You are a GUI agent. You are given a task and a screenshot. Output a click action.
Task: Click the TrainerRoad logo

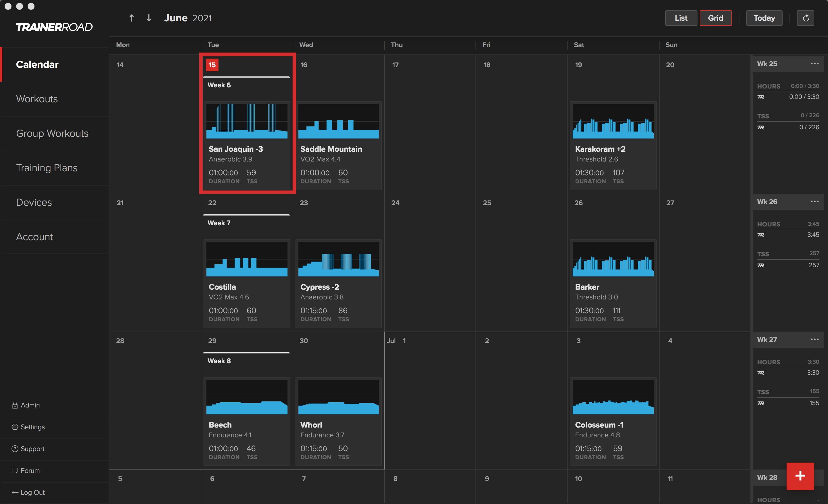point(54,27)
